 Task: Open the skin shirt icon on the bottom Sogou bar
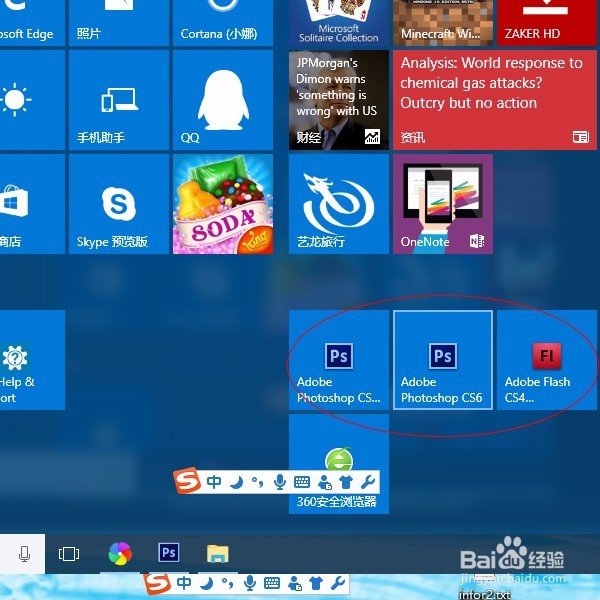(316, 583)
